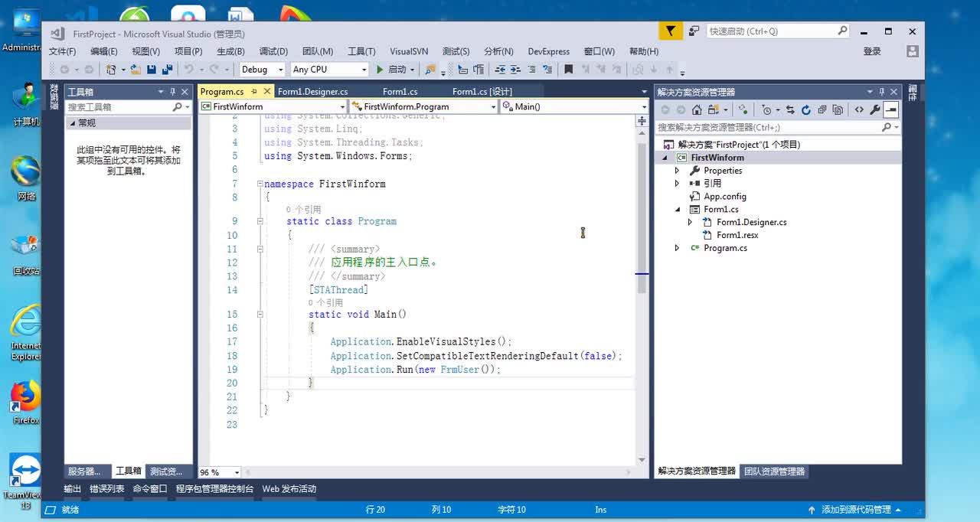Collapse the Form1.cs node

(677, 210)
